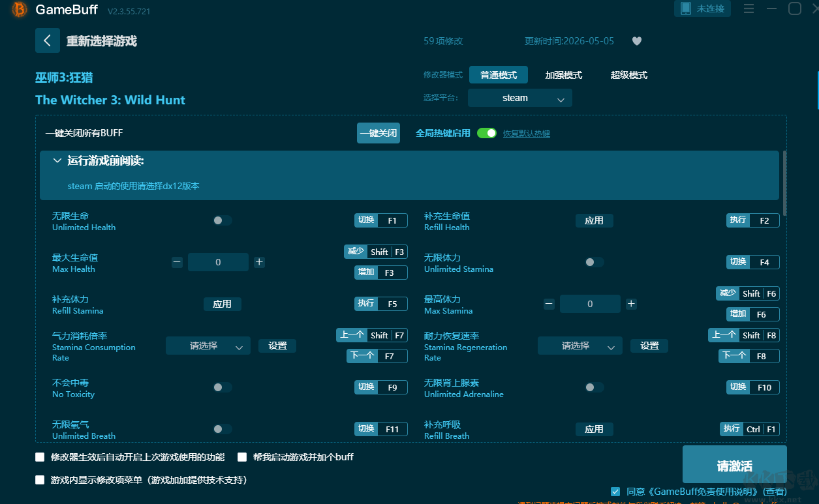Open Stamina Regeneration Rate dropdown
819x504 pixels.
click(580, 346)
